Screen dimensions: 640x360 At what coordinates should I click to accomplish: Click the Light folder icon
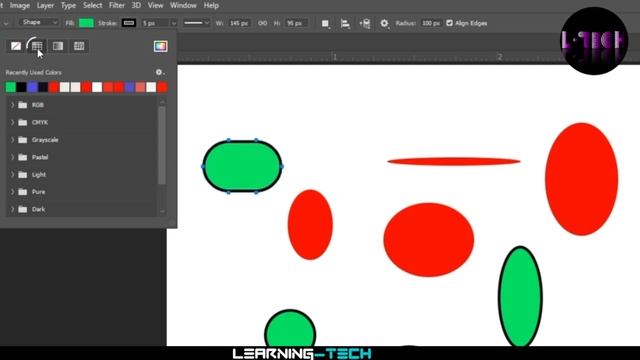(23, 175)
